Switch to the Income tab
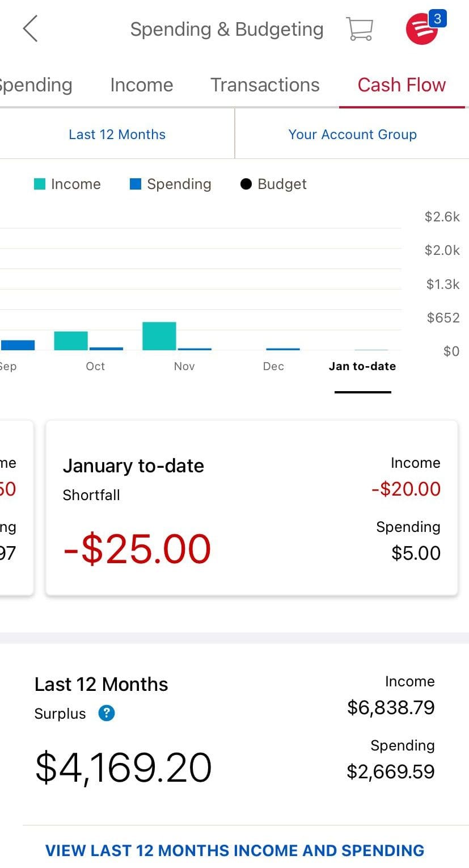Screen dimensions: 469x868 pos(141,85)
